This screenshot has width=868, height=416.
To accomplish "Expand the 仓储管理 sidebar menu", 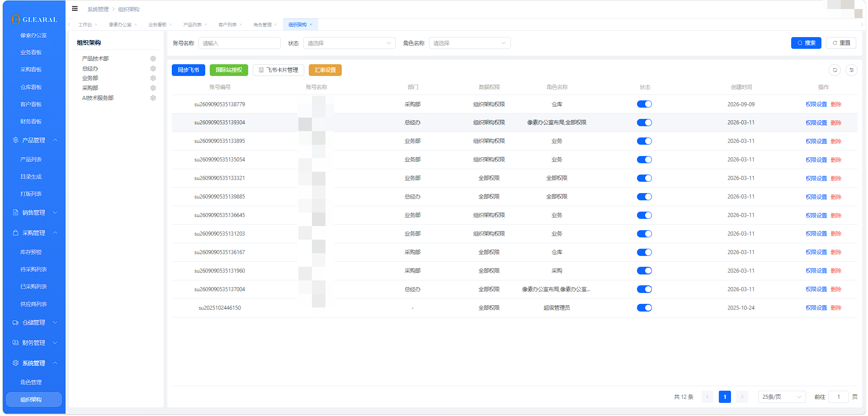I will click(x=34, y=323).
